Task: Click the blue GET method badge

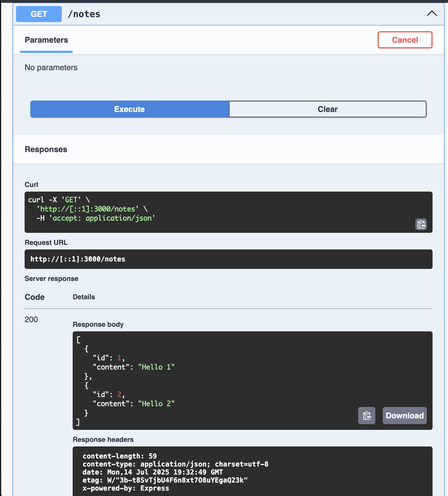Action: pyautogui.click(x=39, y=14)
